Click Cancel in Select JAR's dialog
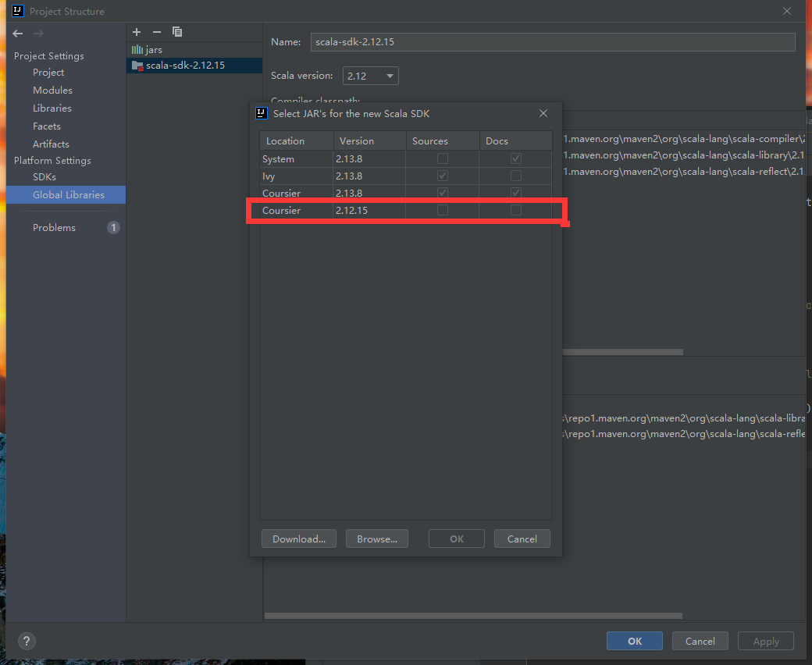The image size is (812, 665). pos(522,539)
